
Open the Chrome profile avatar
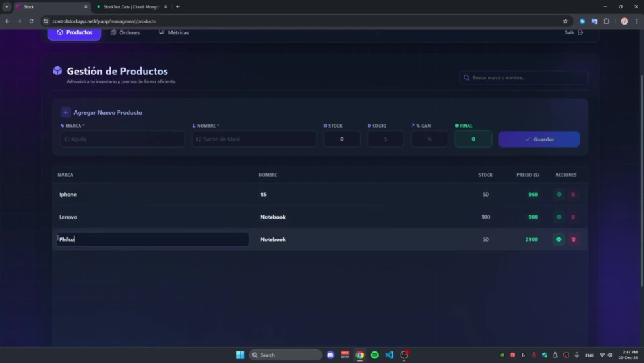pyautogui.click(x=624, y=21)
